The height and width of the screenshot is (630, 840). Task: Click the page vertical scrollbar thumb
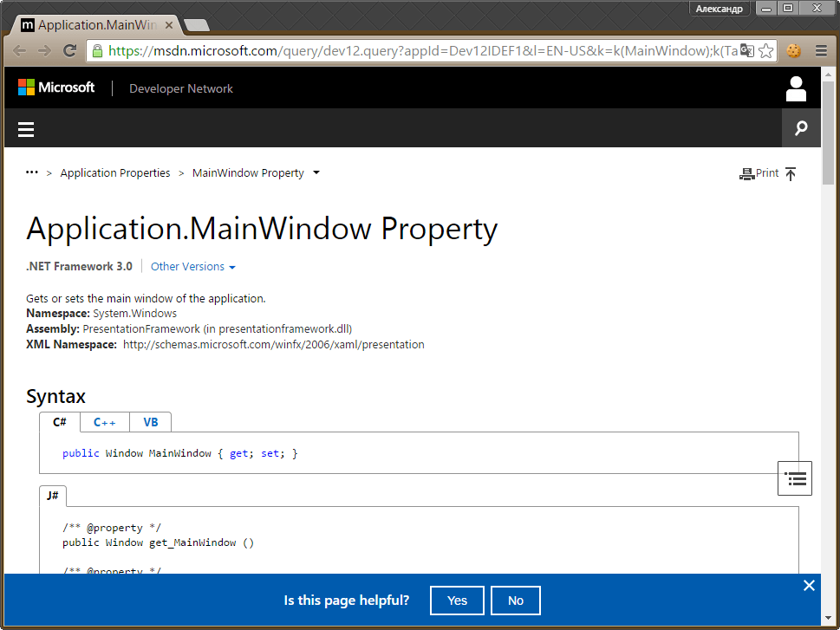point(828,133)
